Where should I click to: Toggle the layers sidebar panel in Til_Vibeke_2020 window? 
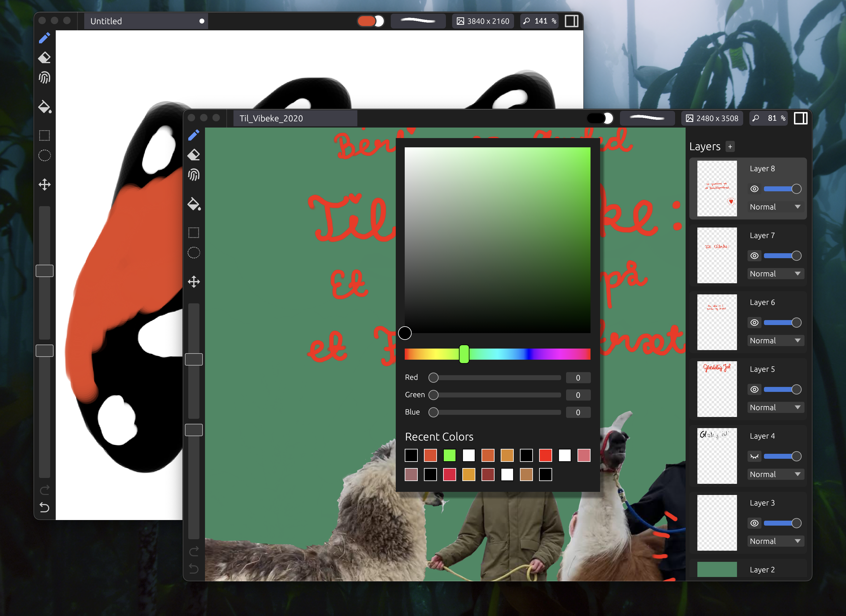pos(800,118)
